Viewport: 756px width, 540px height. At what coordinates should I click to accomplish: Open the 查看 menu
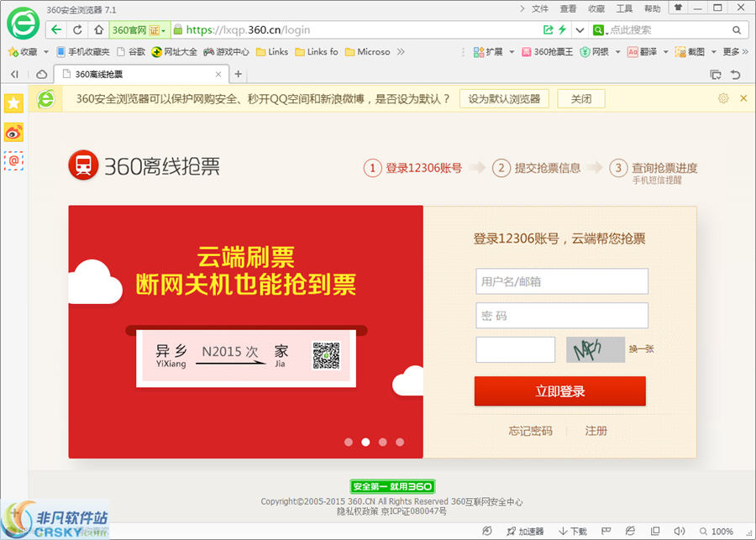pyautogui.click(x=568, y=8)
